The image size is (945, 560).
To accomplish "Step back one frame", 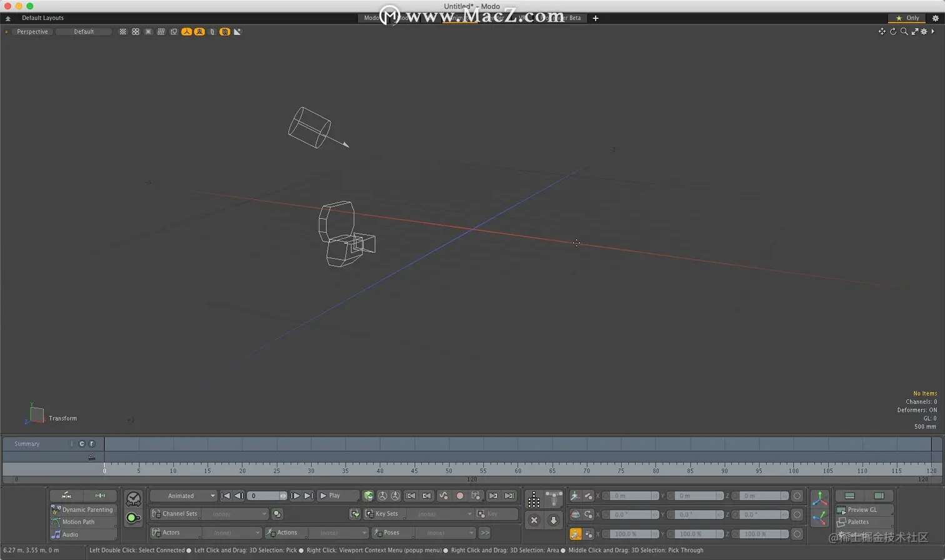I will pos(239,496).
